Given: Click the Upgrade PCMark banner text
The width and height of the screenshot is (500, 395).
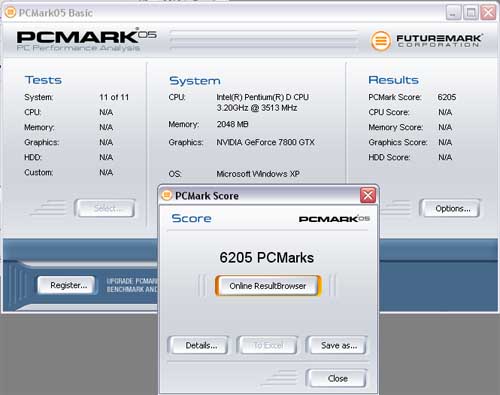Looking at the screenshot, I should (132, 285).
